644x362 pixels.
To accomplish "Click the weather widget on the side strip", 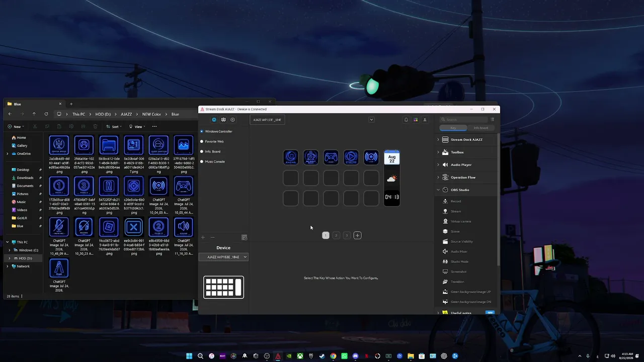I will click(x=392, y=178).
